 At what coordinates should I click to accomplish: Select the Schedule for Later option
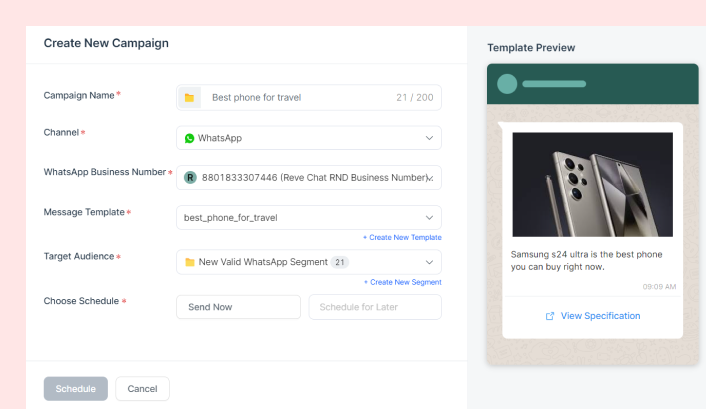point(375,307)
